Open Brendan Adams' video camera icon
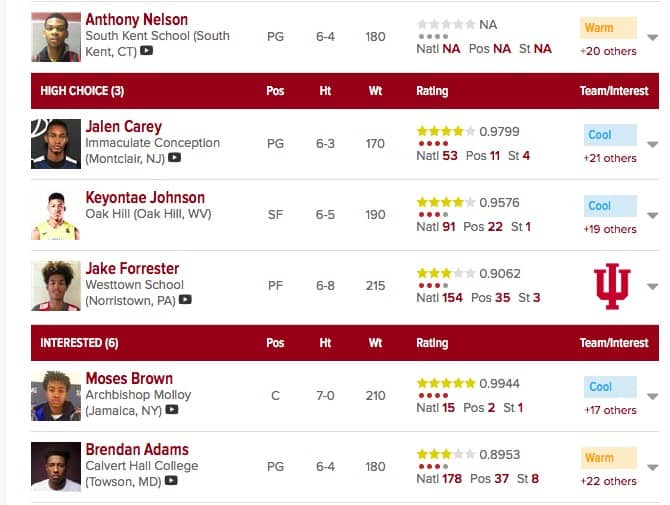This screenshot has width=670, height=505. pos(171,481)
